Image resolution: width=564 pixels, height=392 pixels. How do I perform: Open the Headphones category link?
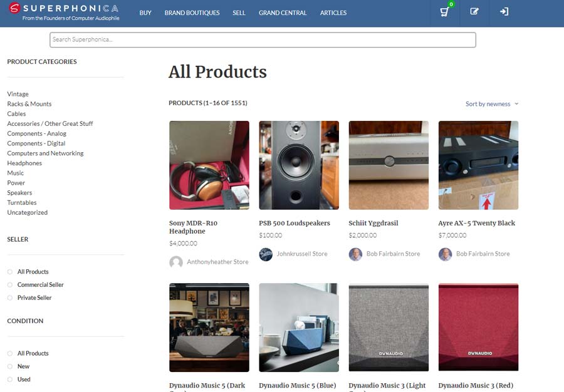point(24,163)
